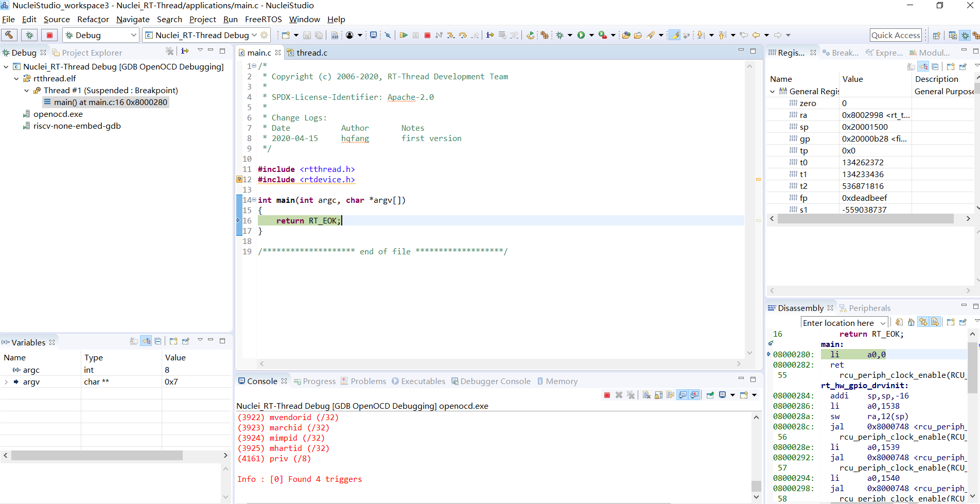This screenshot has height=504, width=980.
Task: Switch to the thread.c editor tab
Action: point(311,53)
